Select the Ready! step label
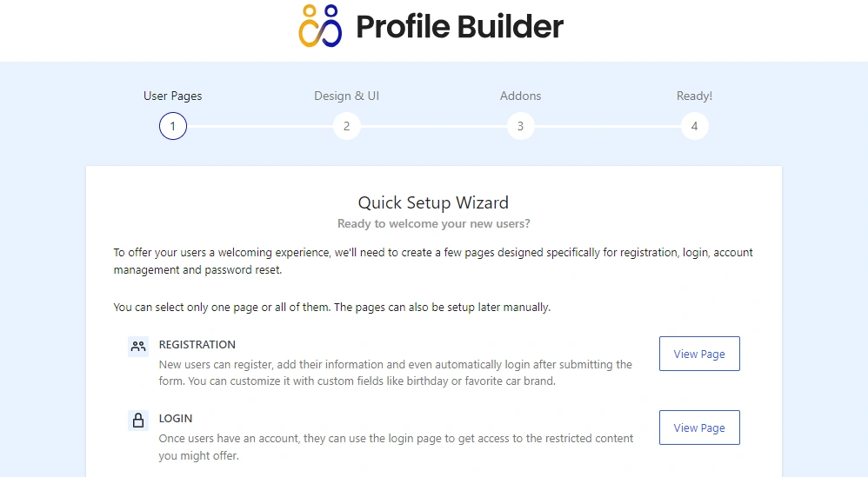 694,96
